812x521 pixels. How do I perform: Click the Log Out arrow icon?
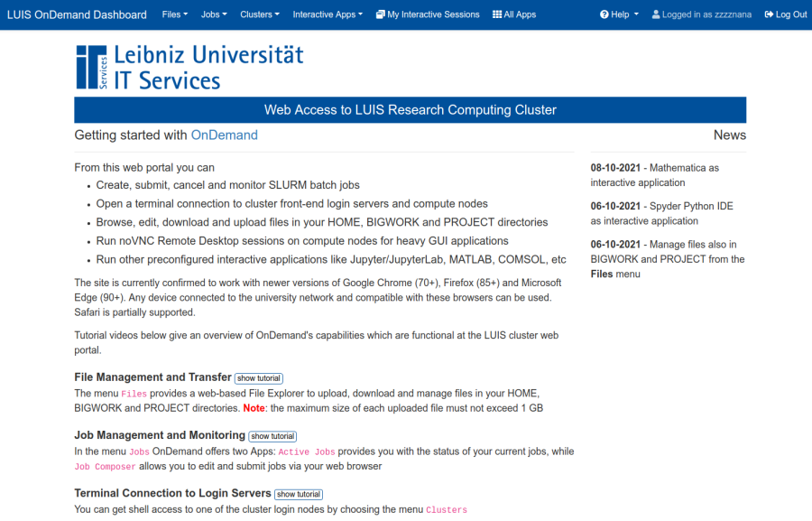coord(769,14)
